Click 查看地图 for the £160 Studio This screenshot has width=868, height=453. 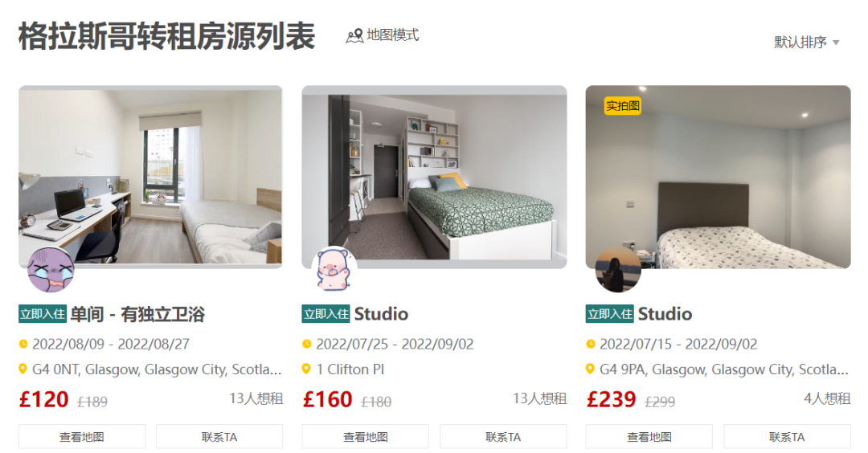coord(366,436)
